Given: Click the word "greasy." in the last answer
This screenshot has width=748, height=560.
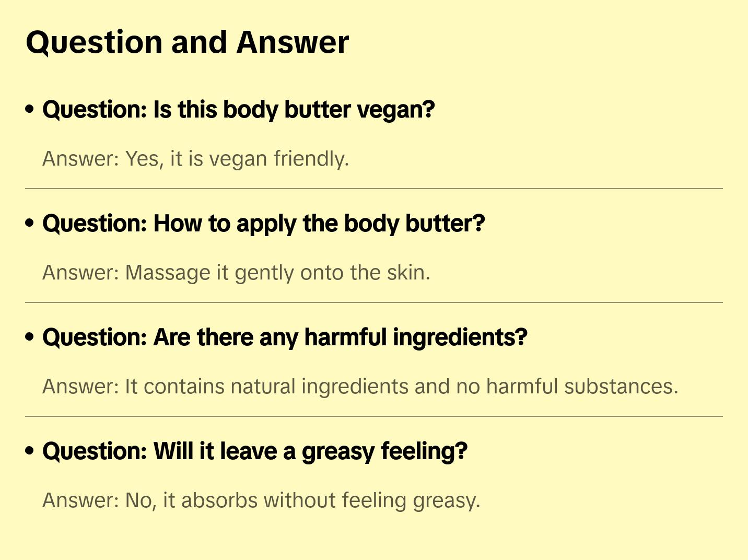Looking at the screenshot, I should [x=446, y=500].
